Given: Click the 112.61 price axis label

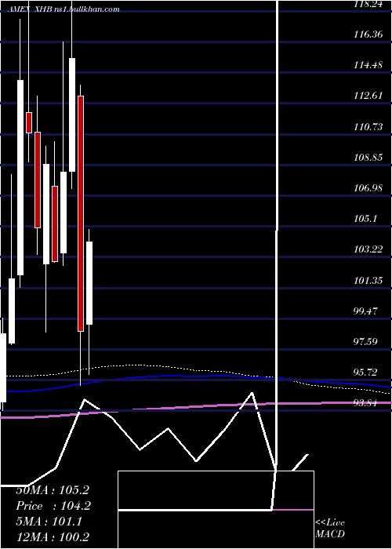Looking at the screenshot, I should tap(368, 96).
